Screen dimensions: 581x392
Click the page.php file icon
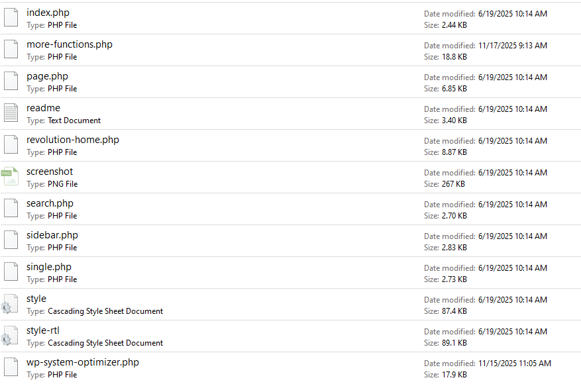pos(11,81)
